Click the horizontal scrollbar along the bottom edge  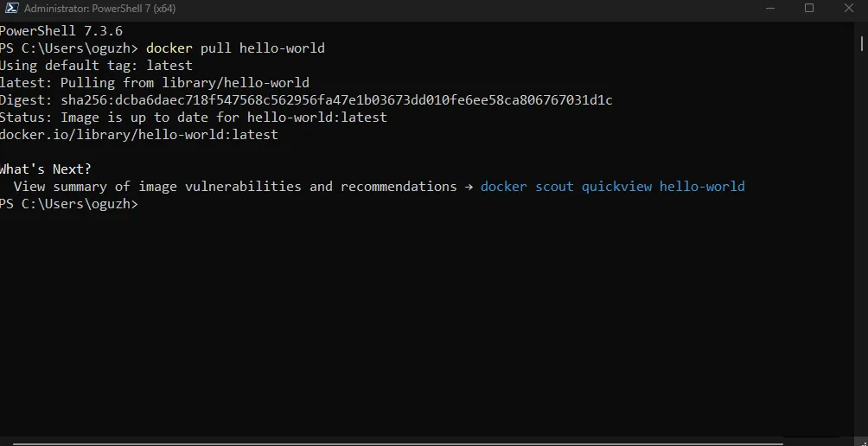(398, 443)
